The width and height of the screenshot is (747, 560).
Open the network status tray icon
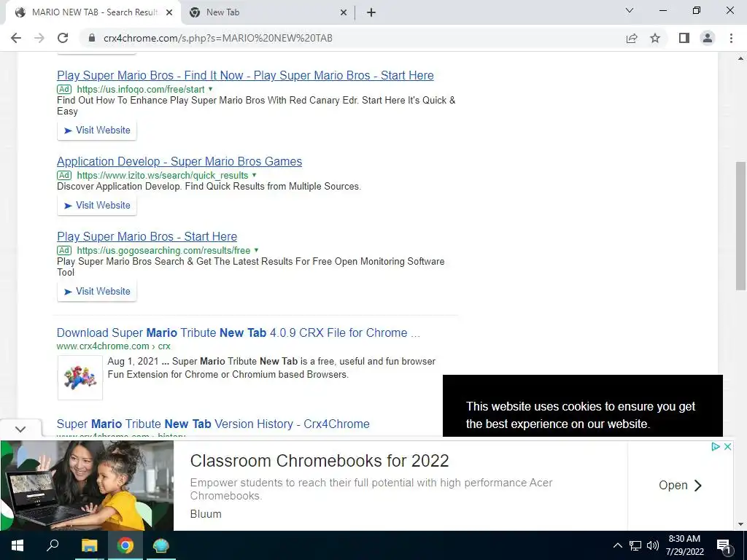[x=635, y=545]
